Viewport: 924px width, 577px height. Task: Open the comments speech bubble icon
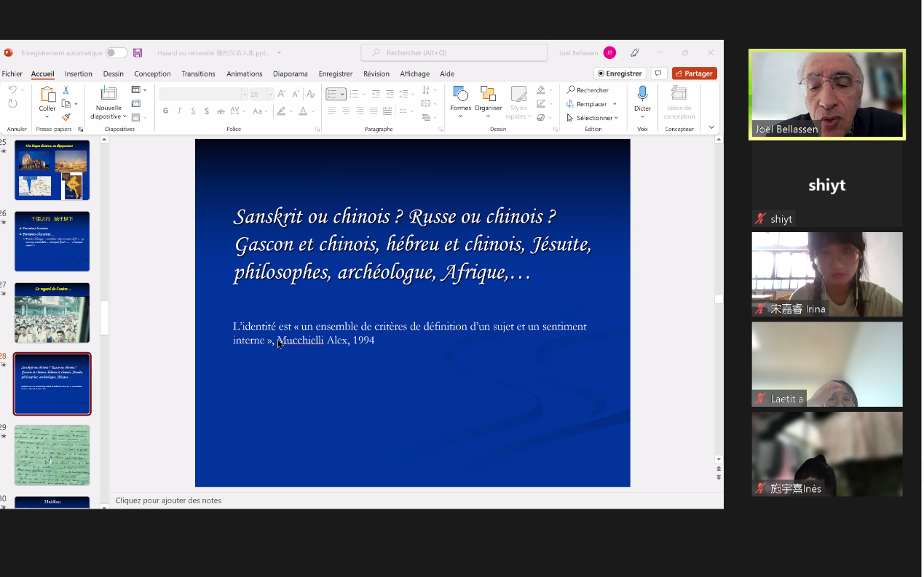[x=658, y=73]
